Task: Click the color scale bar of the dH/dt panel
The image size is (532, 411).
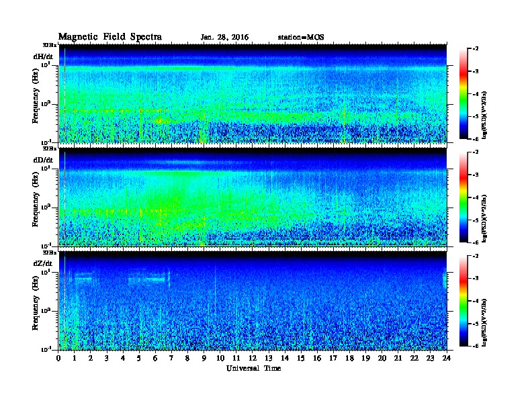Action: pos(463,94)
